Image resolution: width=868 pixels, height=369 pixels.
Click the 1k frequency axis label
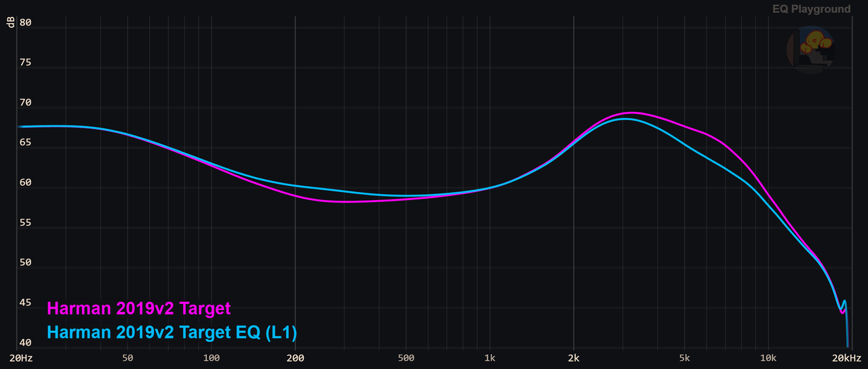click(x=490, y=358)
